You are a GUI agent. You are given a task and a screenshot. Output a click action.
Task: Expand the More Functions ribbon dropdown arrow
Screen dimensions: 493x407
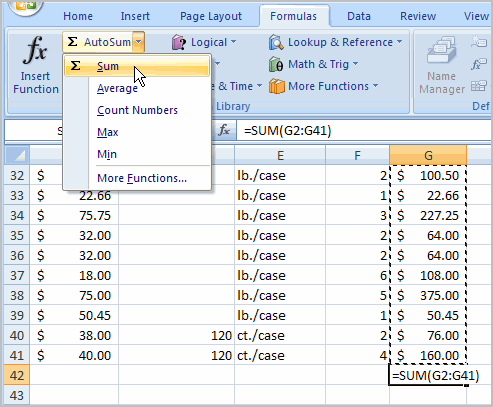click(375, 86)
